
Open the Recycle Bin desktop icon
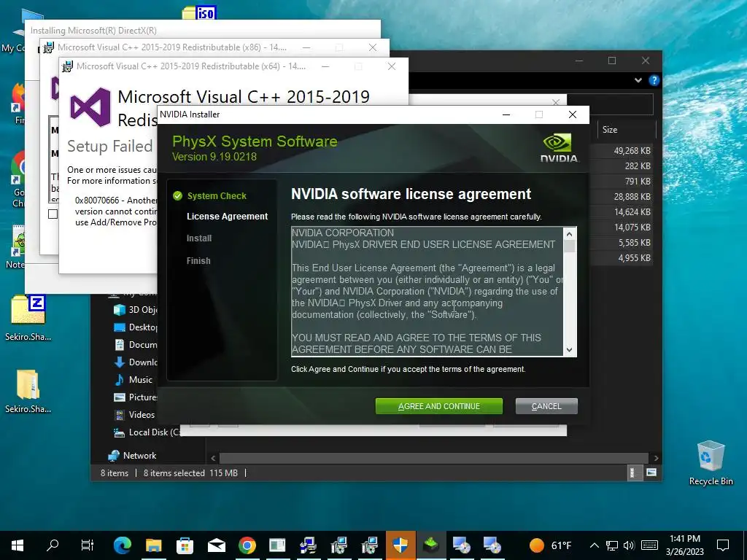[x=711, y=462]
